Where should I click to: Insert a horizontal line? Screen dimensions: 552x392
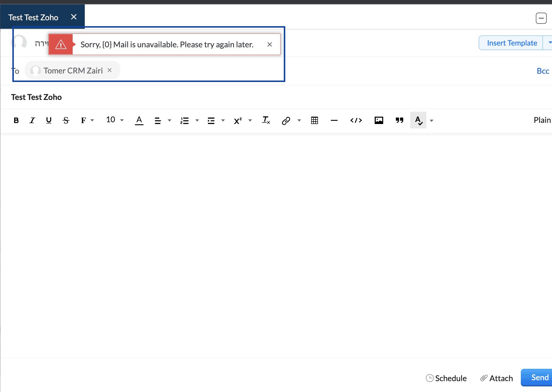tap(334, 120)
